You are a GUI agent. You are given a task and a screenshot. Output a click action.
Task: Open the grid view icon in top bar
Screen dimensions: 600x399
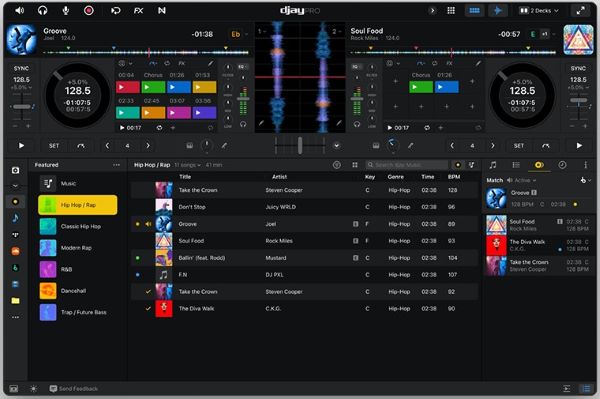coord(451,11)
